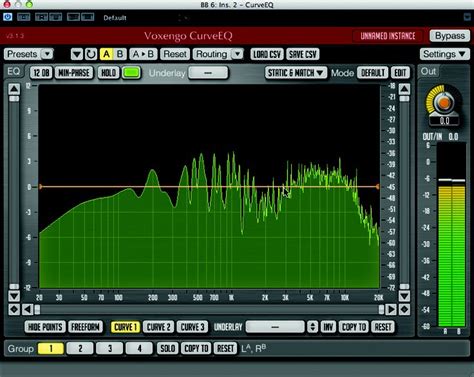The width and height of the screenshot is (474, 377).
Task: Click the A to B copy button
Action: (143, 54)
